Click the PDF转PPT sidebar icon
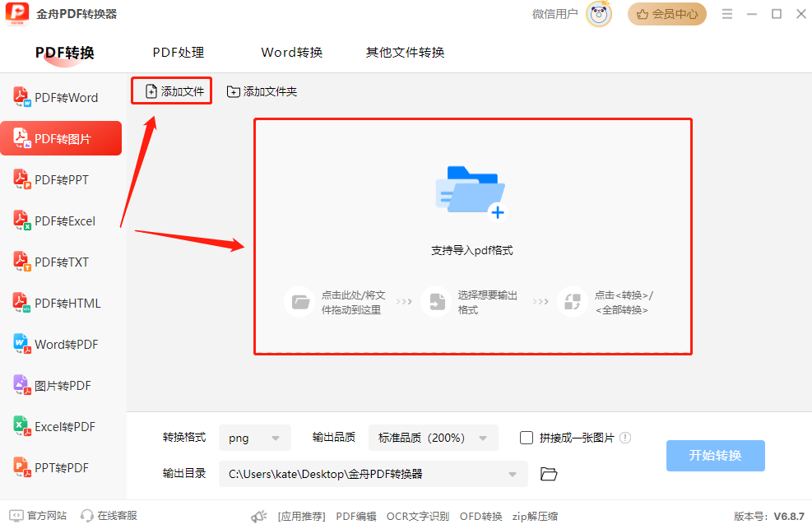812x529 pixels. [21, 179]
